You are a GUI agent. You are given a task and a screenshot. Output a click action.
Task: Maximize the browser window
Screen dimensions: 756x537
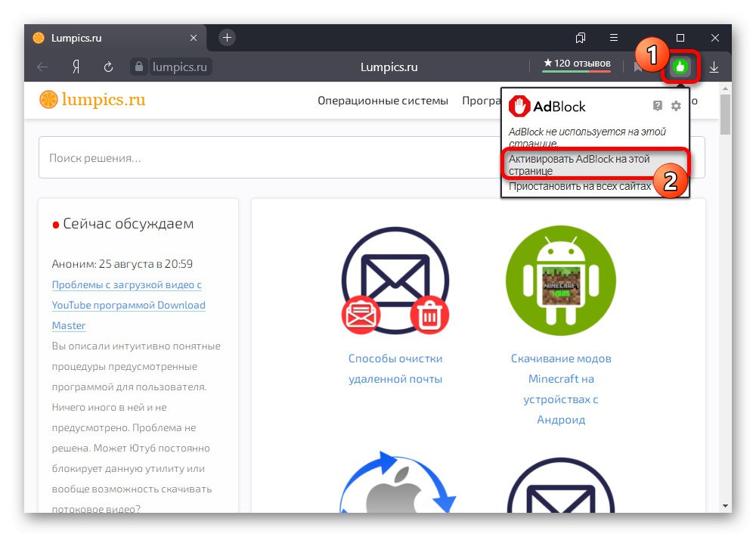680,38
